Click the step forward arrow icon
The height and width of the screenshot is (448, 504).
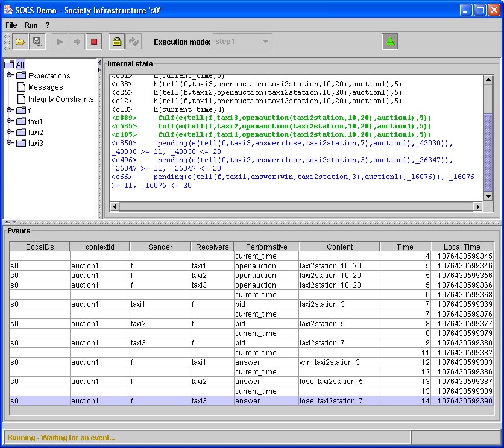tap(77, 42)
